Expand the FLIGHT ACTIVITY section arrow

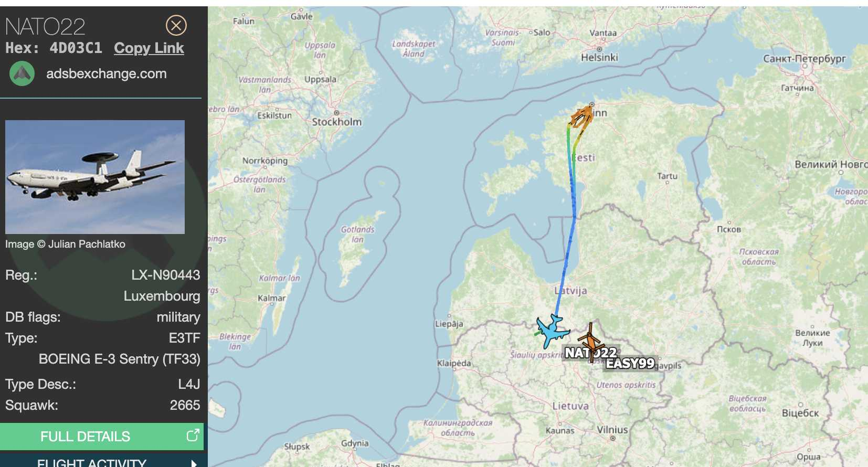[194, 463]
